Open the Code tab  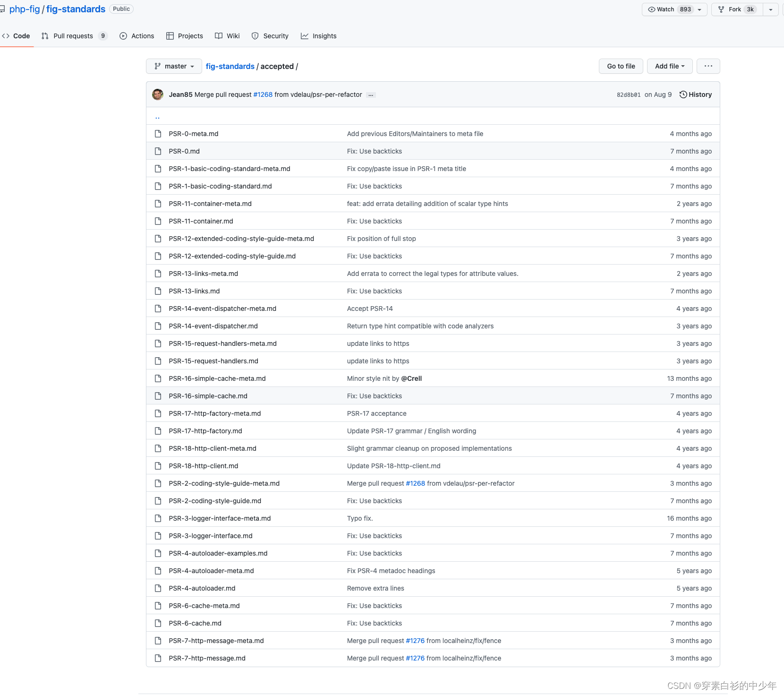pyautogui.click(x=16, y=36)
